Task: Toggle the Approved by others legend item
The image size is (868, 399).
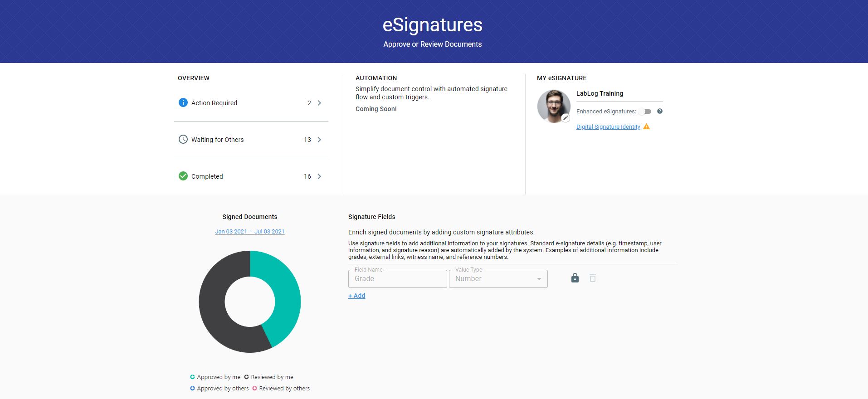Action: pos(219,388)
